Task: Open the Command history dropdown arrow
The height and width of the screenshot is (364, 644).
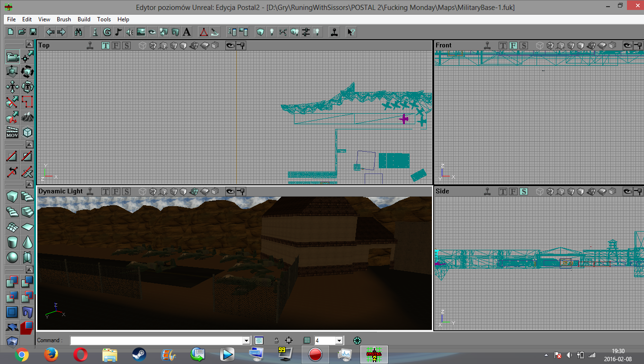Action: [x=246, y=340]
